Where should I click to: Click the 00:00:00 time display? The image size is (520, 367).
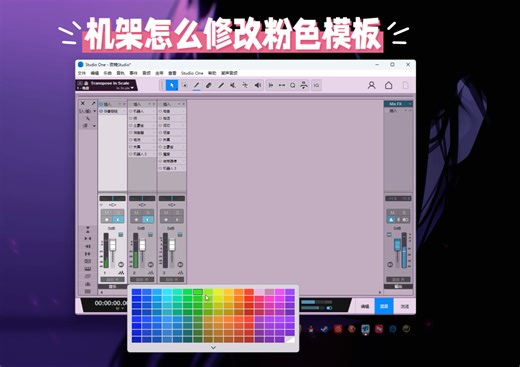(x=111, y=303)
